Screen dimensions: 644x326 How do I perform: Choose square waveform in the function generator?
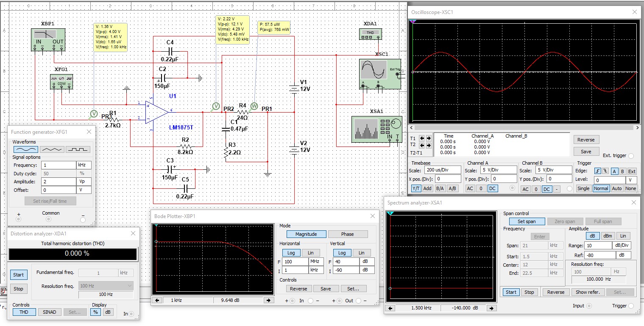pos(78,149)
